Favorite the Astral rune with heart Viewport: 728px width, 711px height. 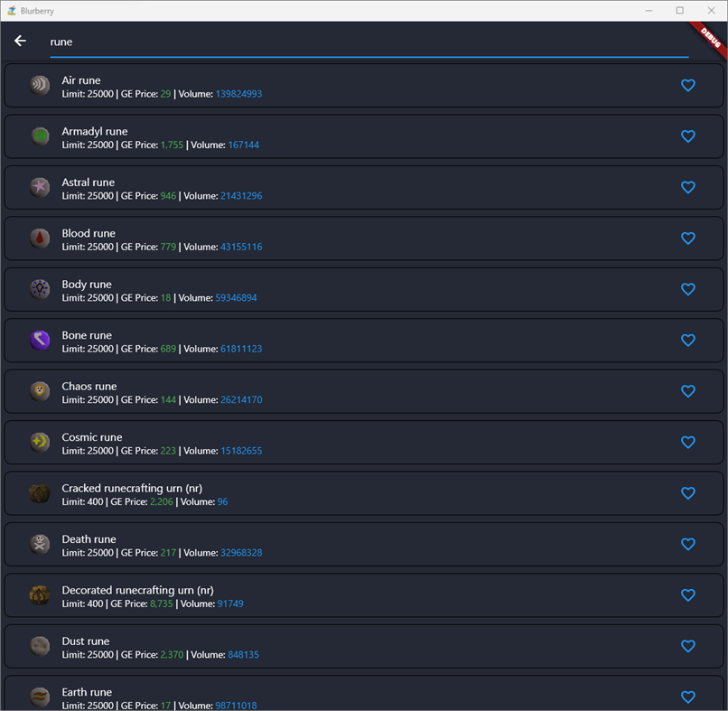pyautogui.click(x=688, y=187)
